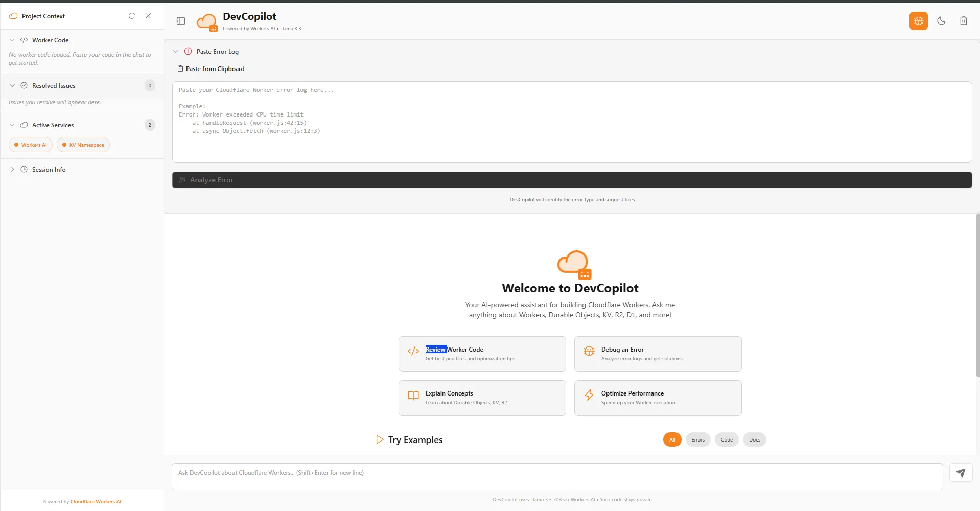Select the Docs examples filter

tap(754, 439)
